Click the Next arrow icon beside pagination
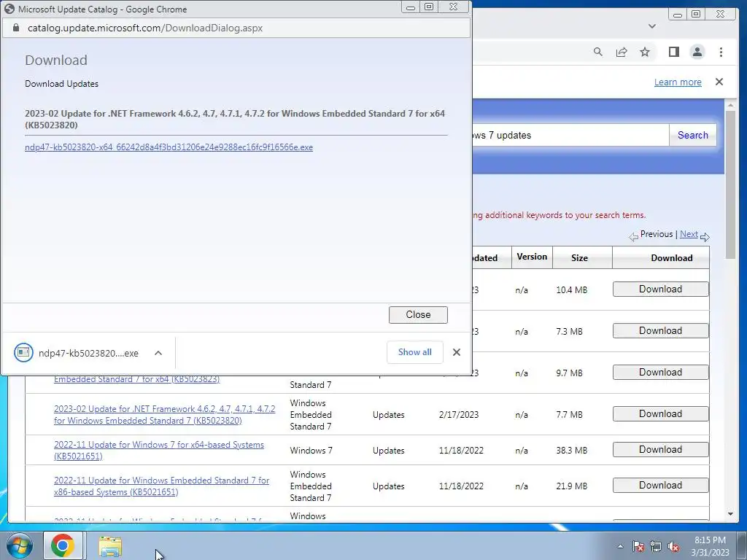Screen dimensions: 747x560 [x=705, y=237]
